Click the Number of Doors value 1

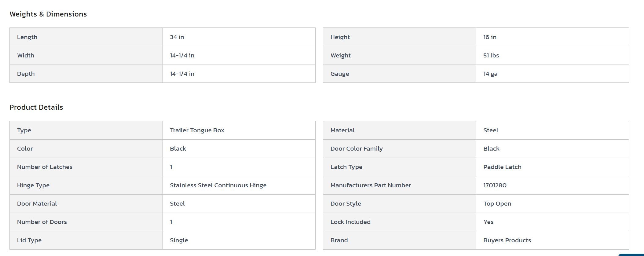[x=171, y=222]
